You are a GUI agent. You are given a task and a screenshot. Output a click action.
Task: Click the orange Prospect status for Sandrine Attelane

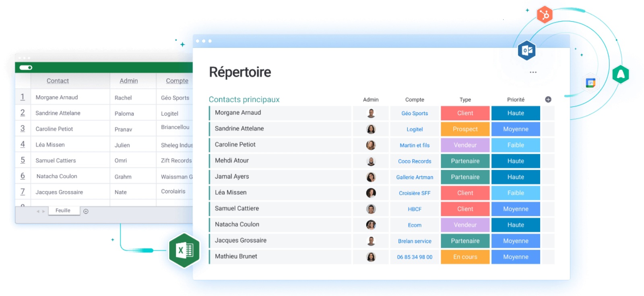pos(465,129)
